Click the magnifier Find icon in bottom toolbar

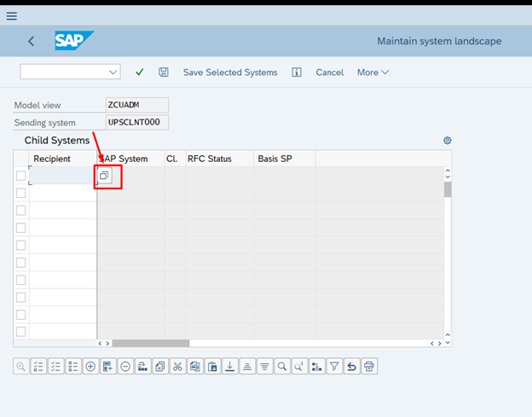pyautogui.click(x=282, y=367)
